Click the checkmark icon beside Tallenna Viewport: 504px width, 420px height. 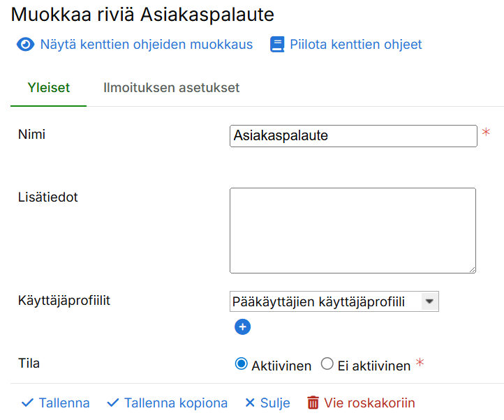pos(28,403)
